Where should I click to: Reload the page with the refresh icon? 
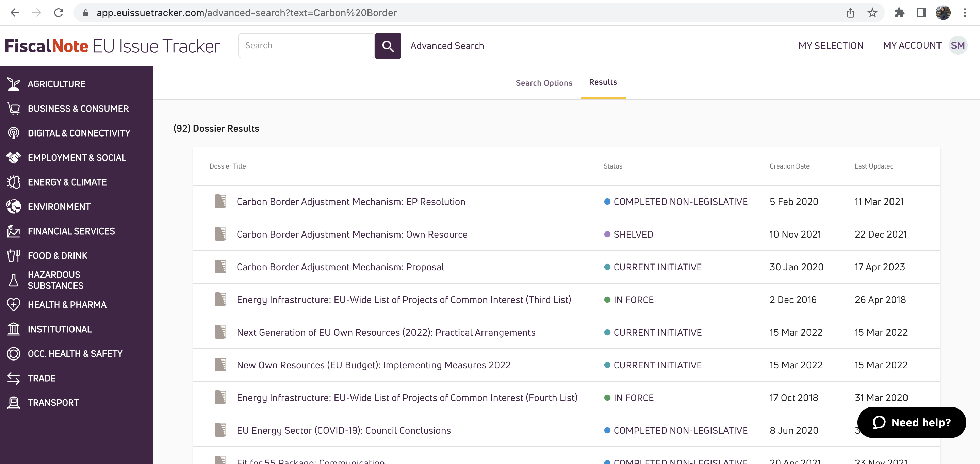click(x=59, y=13)
